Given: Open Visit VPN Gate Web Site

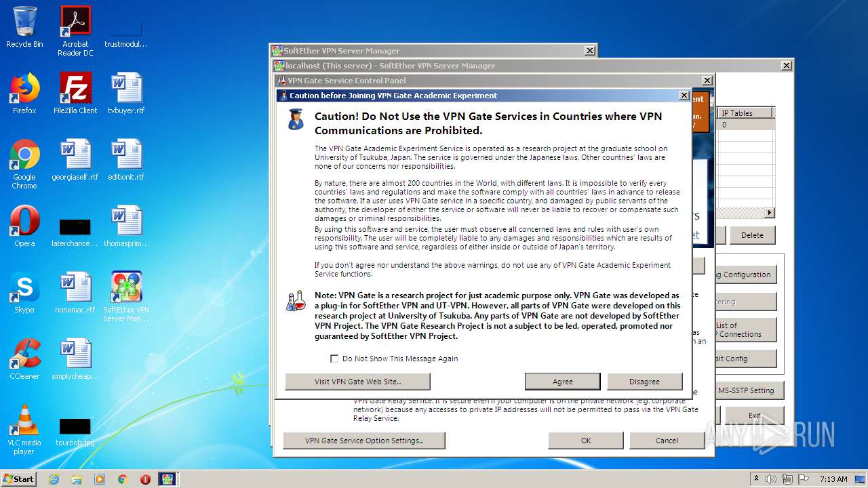Looking at the screenshot, I should tap(357, 382).
